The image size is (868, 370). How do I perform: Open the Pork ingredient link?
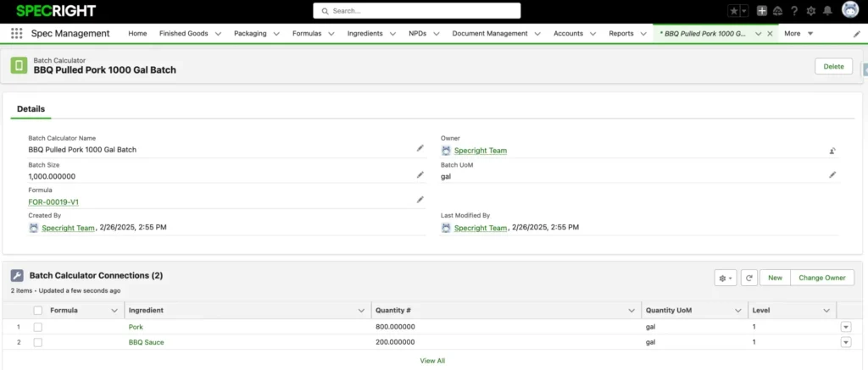coord(136,327)
